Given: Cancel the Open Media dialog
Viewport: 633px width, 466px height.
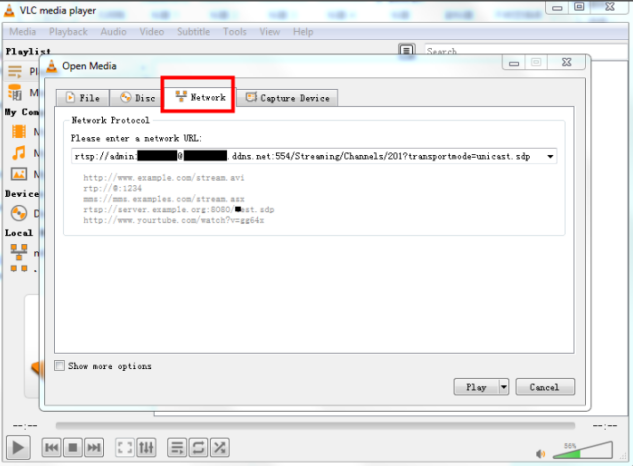Looking at the screenshot, I should (x=545, y=387).
